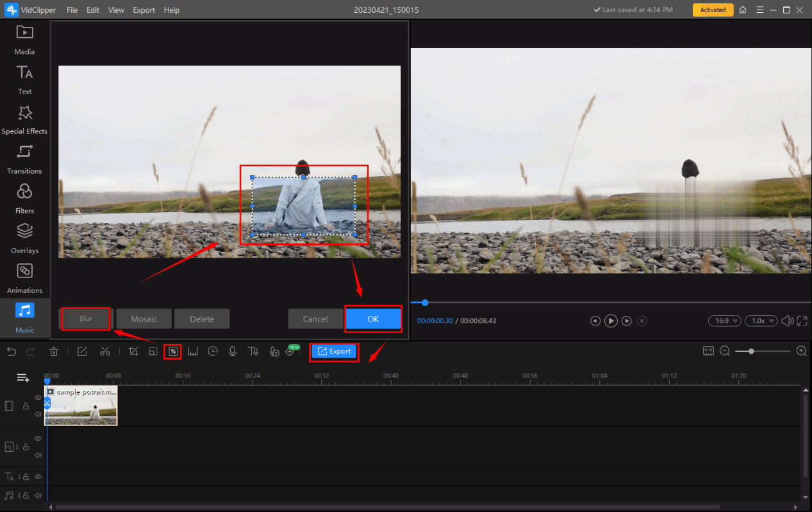Click the timeline zoom slider
This screenshot has height=512, width=812.
[x=751, y=351]
